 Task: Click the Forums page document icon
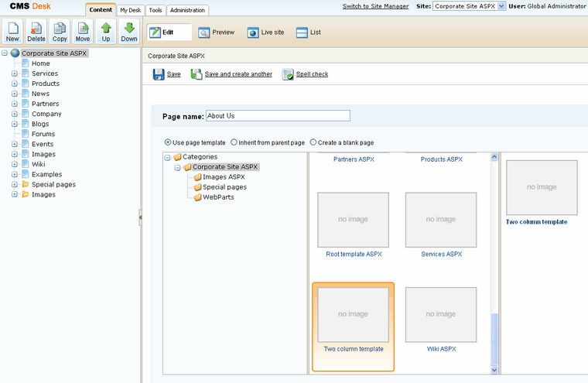25,134
